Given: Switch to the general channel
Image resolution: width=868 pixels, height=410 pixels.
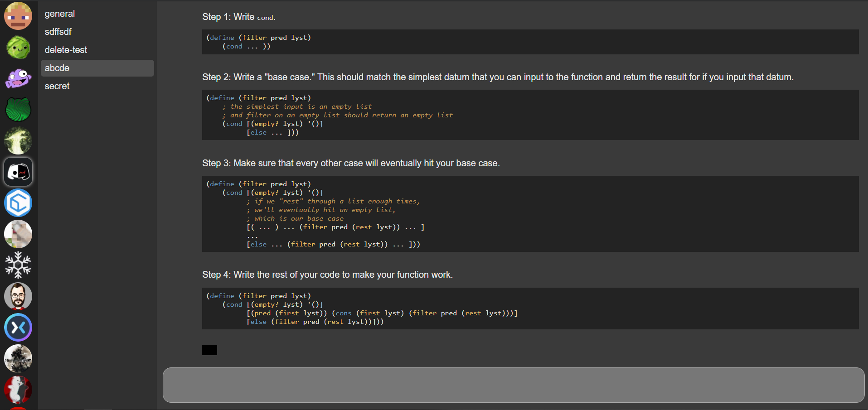Looking at the screenshot, I should tap(97, 14).
